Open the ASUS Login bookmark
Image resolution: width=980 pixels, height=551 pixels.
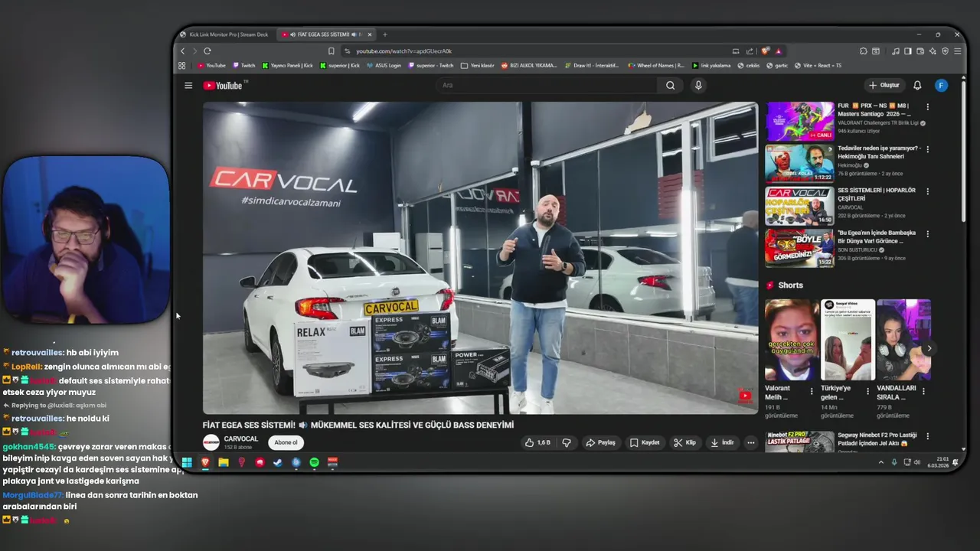coord(384,66)
